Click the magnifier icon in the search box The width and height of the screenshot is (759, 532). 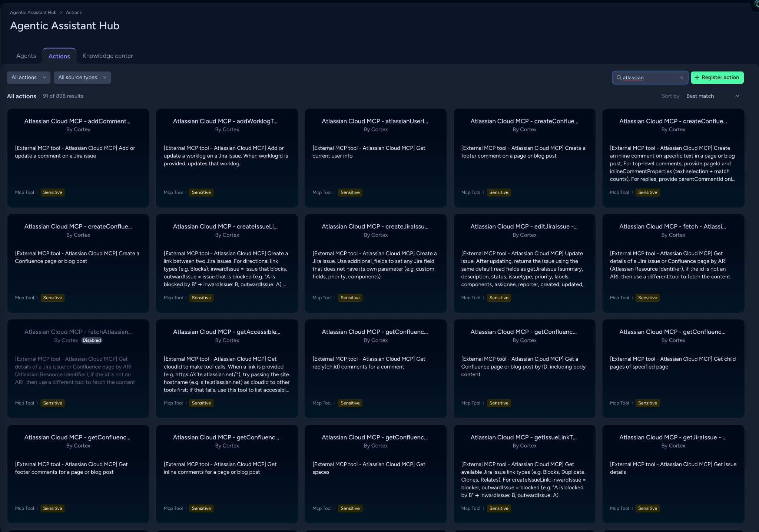(x=619, y=77)
